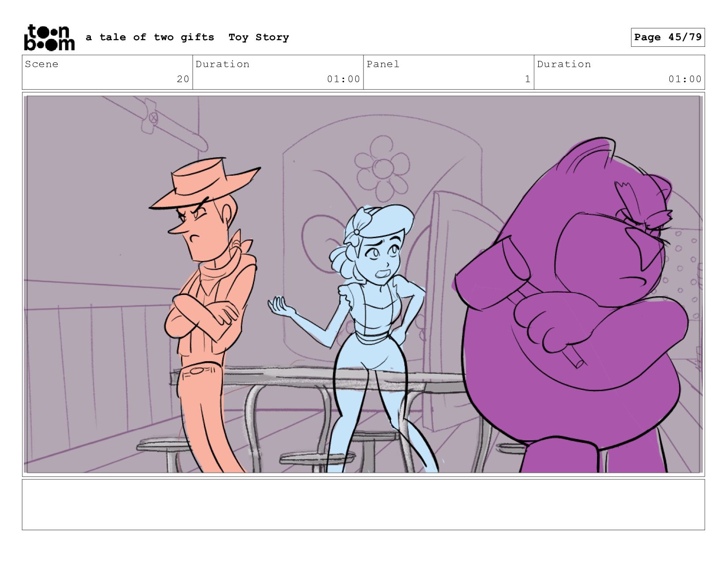
Task: Click scene number 20
Action: tap(183, 79)
